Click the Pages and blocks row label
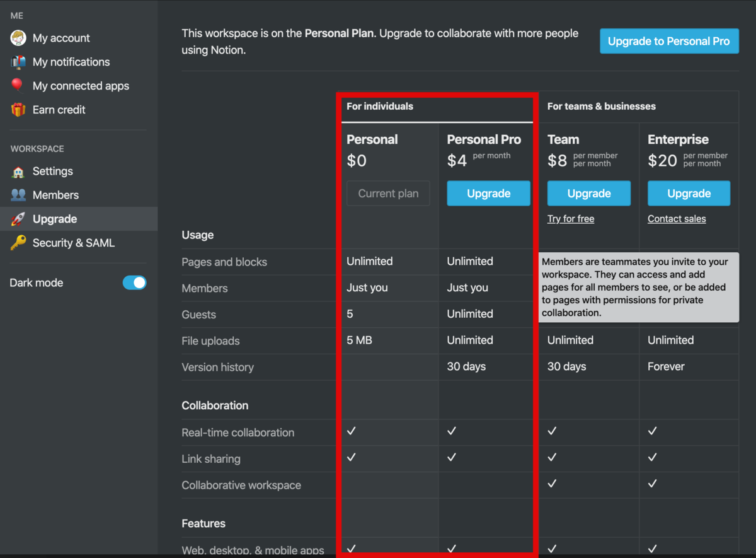Screen dimensions: 756x558 pos(224,262)
